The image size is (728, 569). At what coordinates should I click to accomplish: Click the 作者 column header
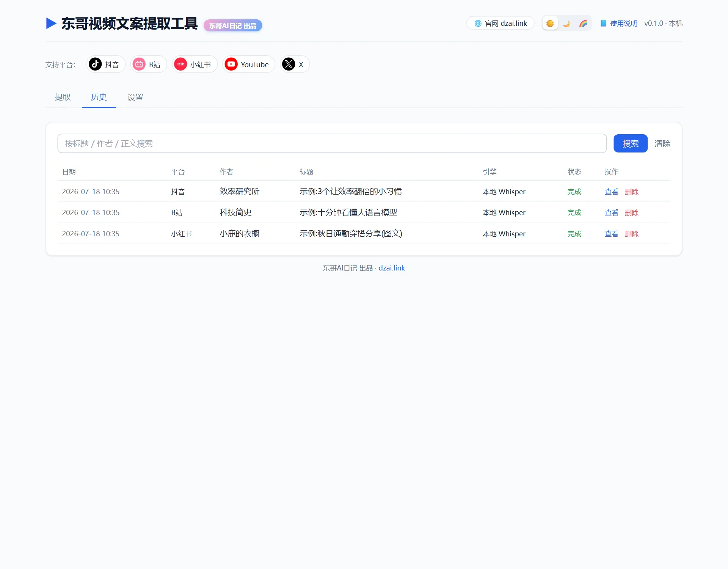tap(226, 172)
